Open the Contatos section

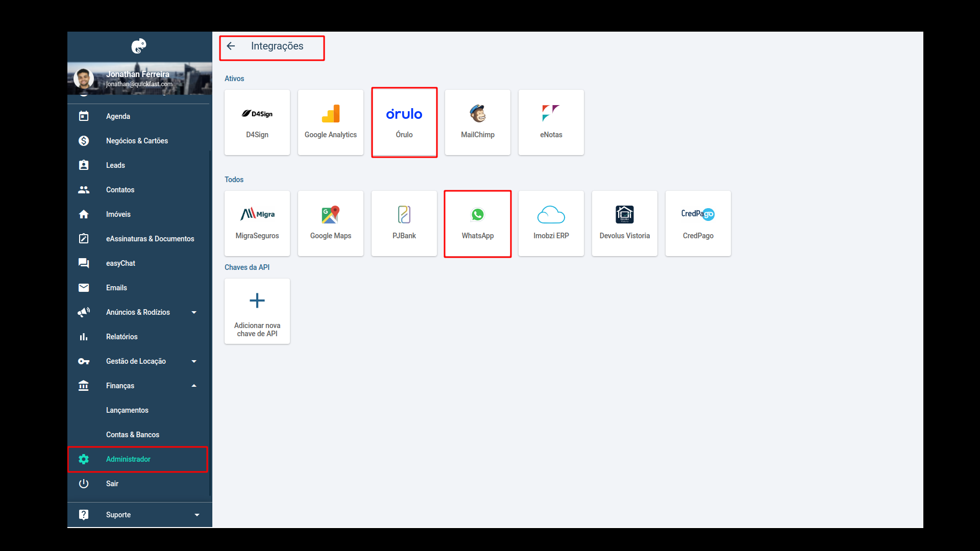click(120, 190)
